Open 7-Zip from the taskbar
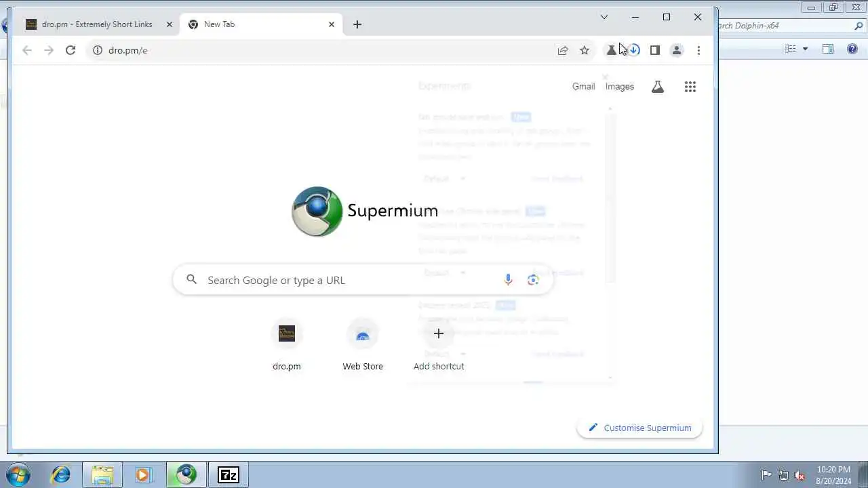This screenshot has height=488, width=868. [229, 474]
